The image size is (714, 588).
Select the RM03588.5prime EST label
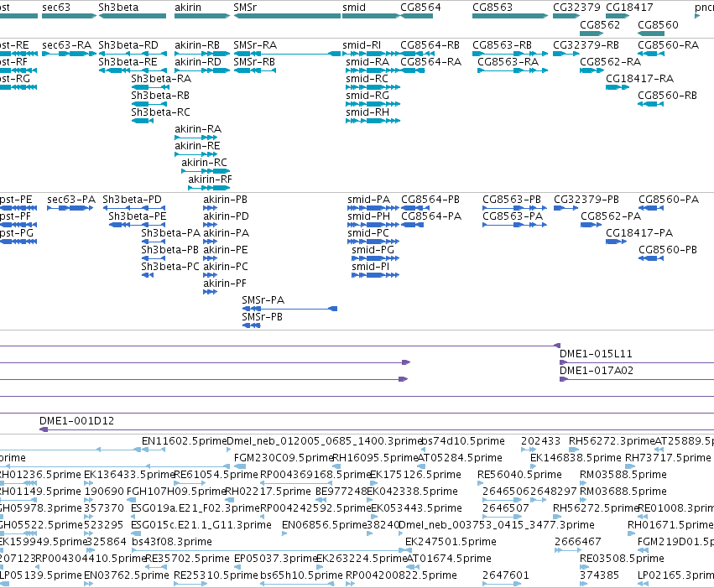point(623,474)
